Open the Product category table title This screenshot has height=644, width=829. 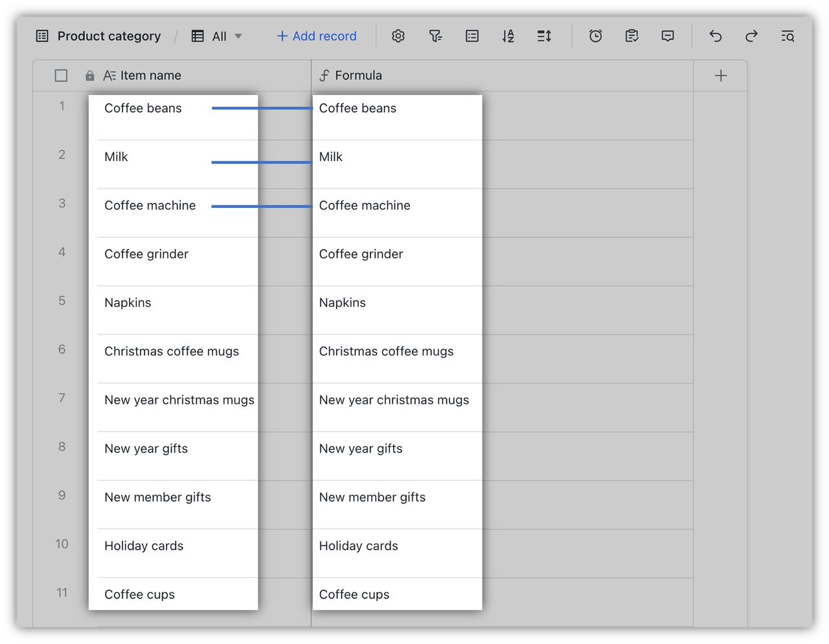108,36
